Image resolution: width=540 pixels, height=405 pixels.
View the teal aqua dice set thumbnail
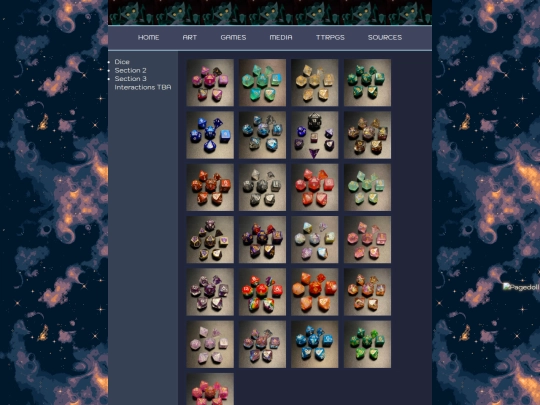[x=262, y=83]
